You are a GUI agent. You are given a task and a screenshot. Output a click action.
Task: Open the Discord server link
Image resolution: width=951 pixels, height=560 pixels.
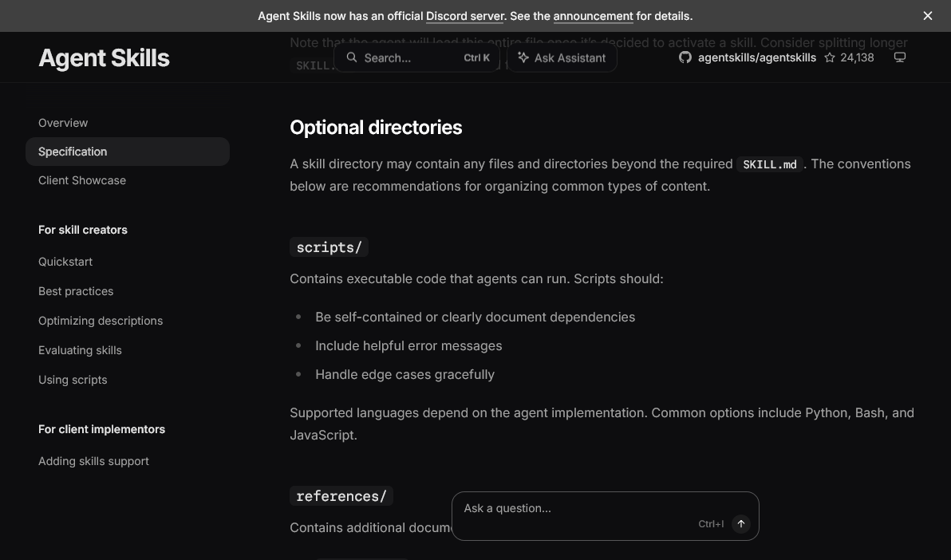[x=464, y=17]
